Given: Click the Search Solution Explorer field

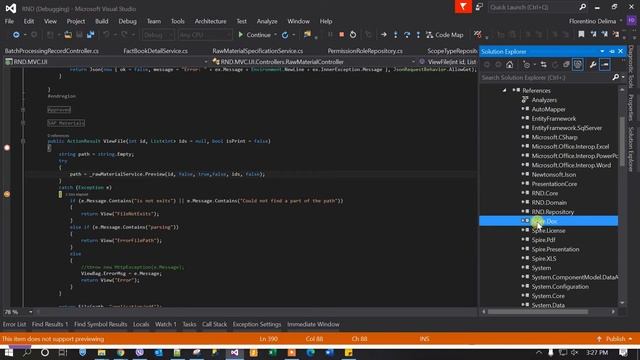Looking at the screenshot, I should (x=547, y=77).
